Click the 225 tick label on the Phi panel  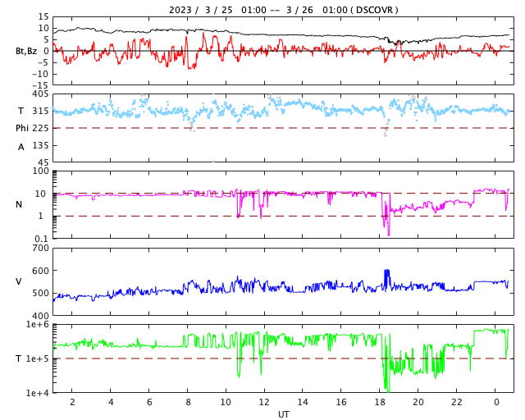[x=40, y=128]
